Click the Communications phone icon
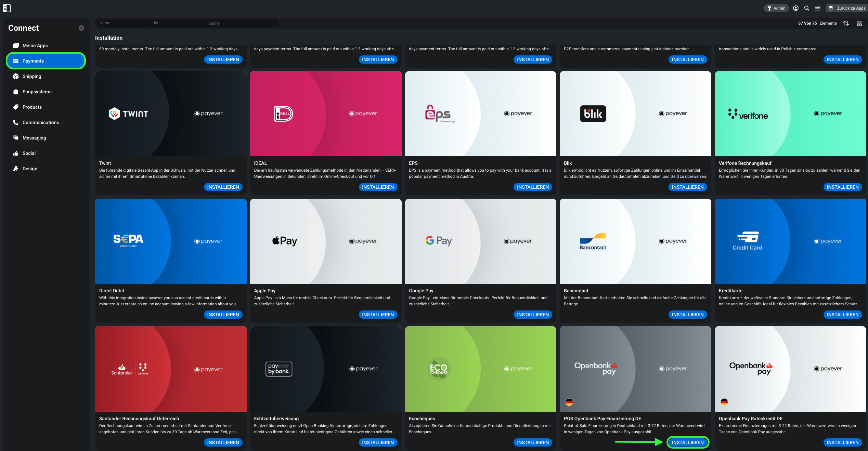 16,122
